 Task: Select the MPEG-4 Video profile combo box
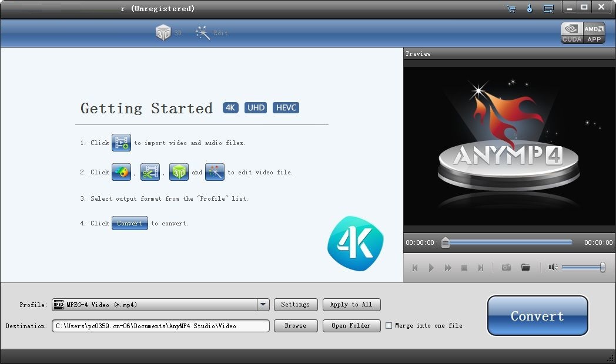click(x=160, y=305)
